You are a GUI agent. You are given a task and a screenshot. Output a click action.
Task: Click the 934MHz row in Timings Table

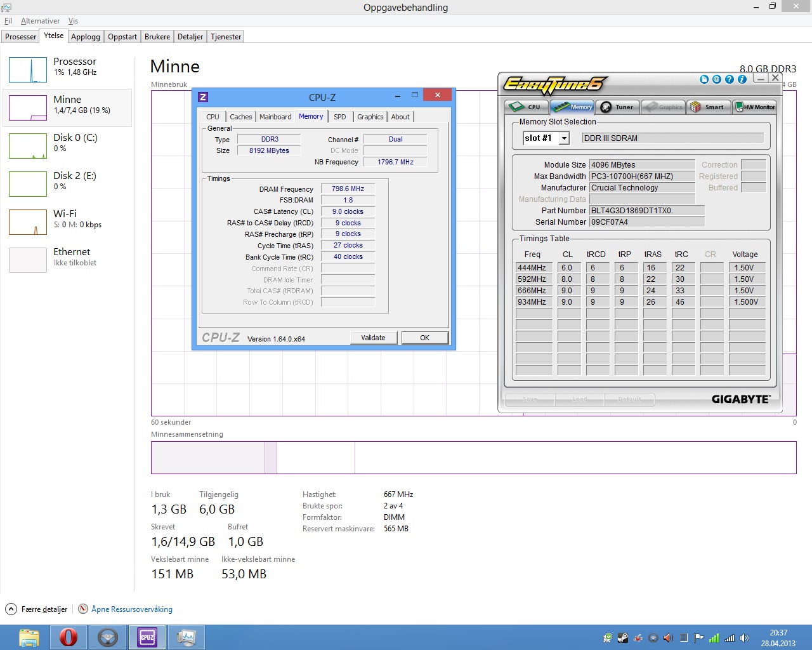point(641,302)
